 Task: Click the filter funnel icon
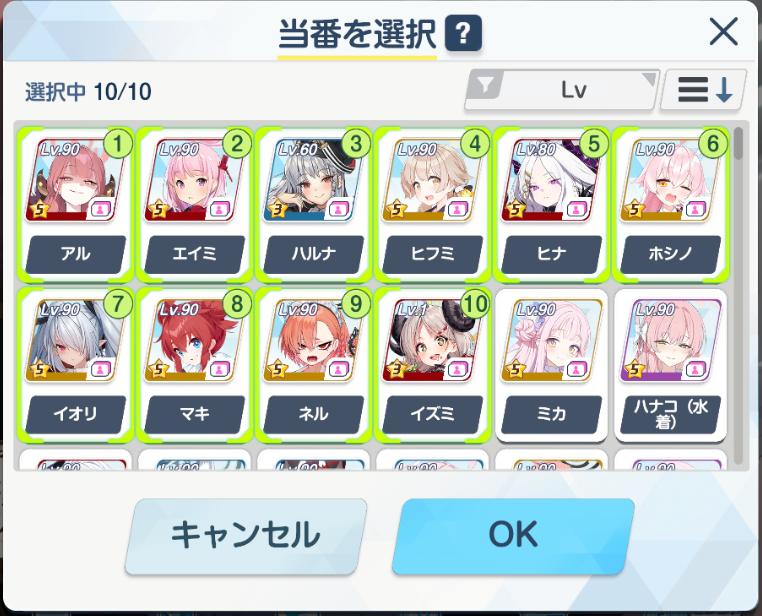pyautogui.click(x=485, y=86)
